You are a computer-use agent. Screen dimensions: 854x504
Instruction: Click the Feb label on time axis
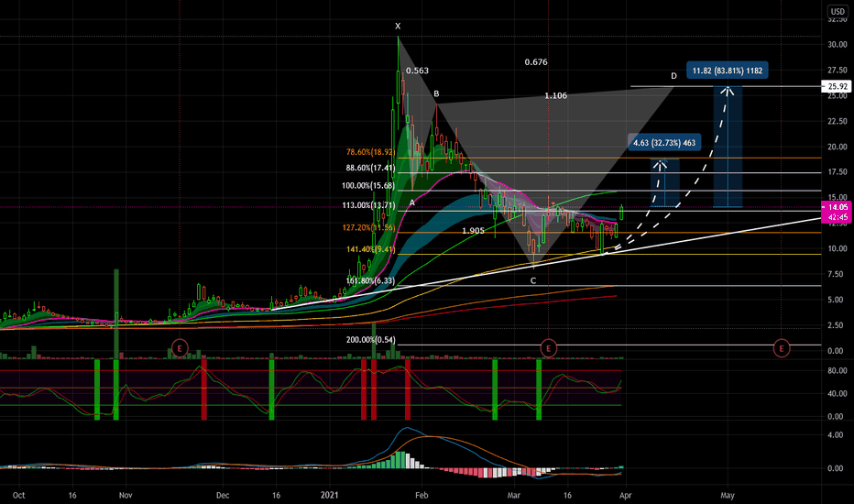(x=422, y=495)
